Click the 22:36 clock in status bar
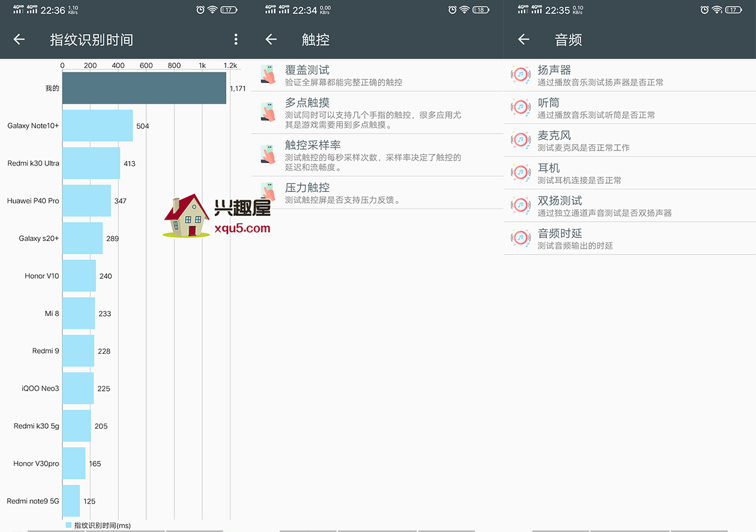 (x=53, y=10)
